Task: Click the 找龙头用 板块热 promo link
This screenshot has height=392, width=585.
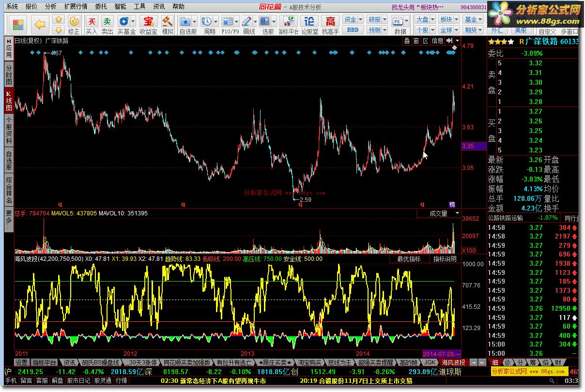Action: [418, 7]
